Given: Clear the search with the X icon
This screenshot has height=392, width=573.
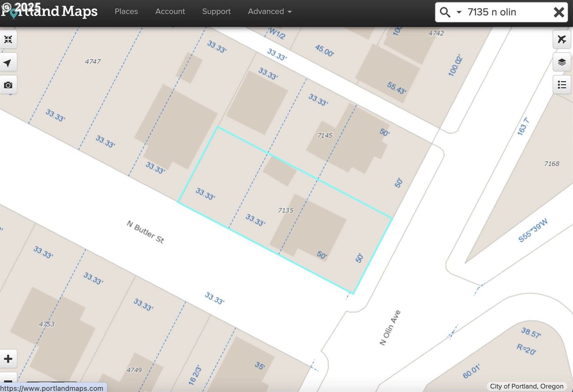Looking at the screenshot, I should point(559,12).
